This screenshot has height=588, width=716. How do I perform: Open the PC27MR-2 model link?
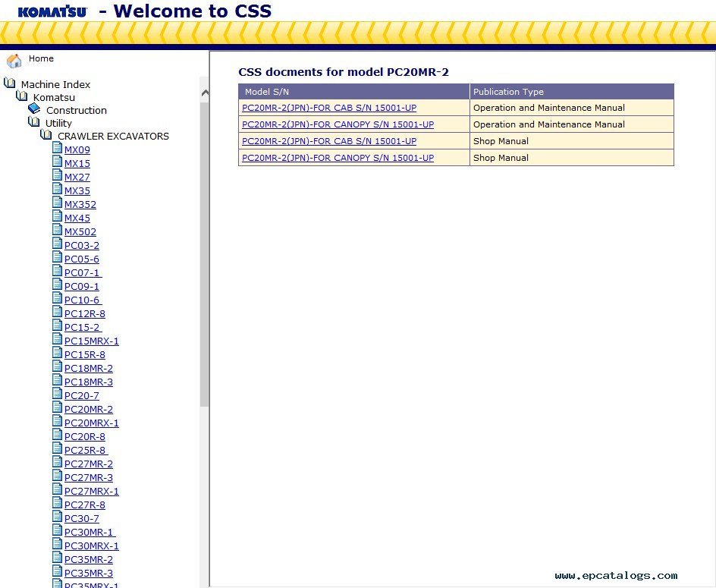[x=89, y=464]
